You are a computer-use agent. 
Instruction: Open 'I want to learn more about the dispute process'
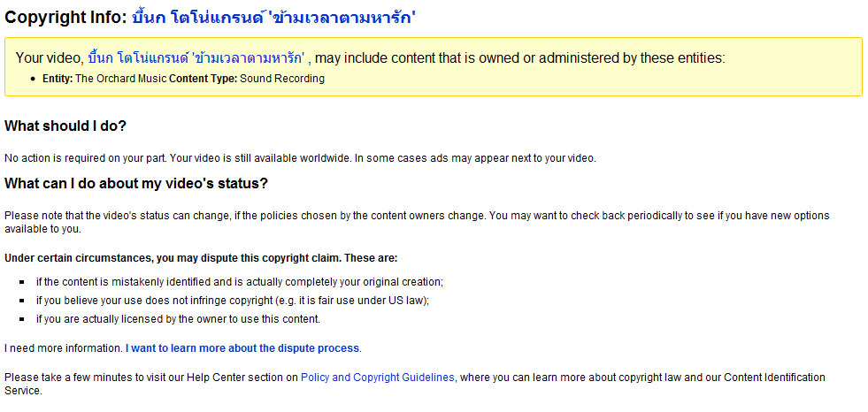click(242, 348)
